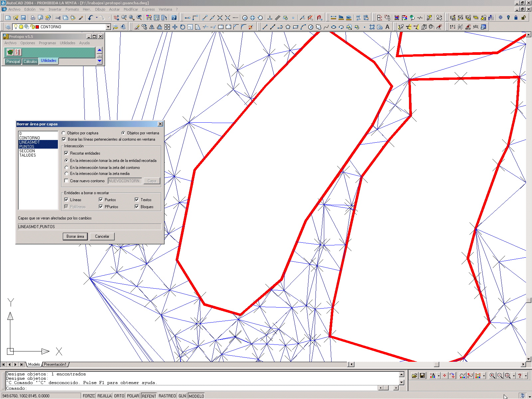Click the zoom-in magnifier in bottom Protopo toolbar
Viewport: 532px width, 399px height.
click(x=492, y=375)
